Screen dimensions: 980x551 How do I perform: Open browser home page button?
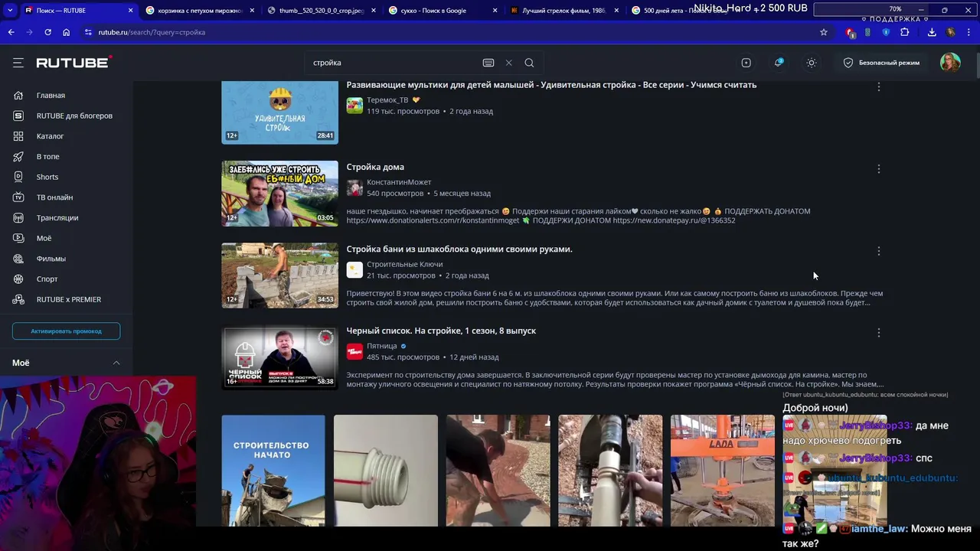pos(66,32)
